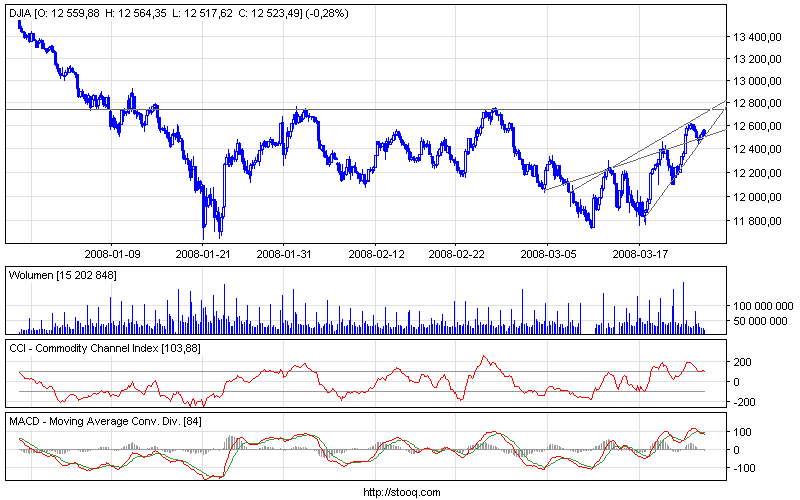Click the 100 000 000 volume axis label

[x=763, y=306]
